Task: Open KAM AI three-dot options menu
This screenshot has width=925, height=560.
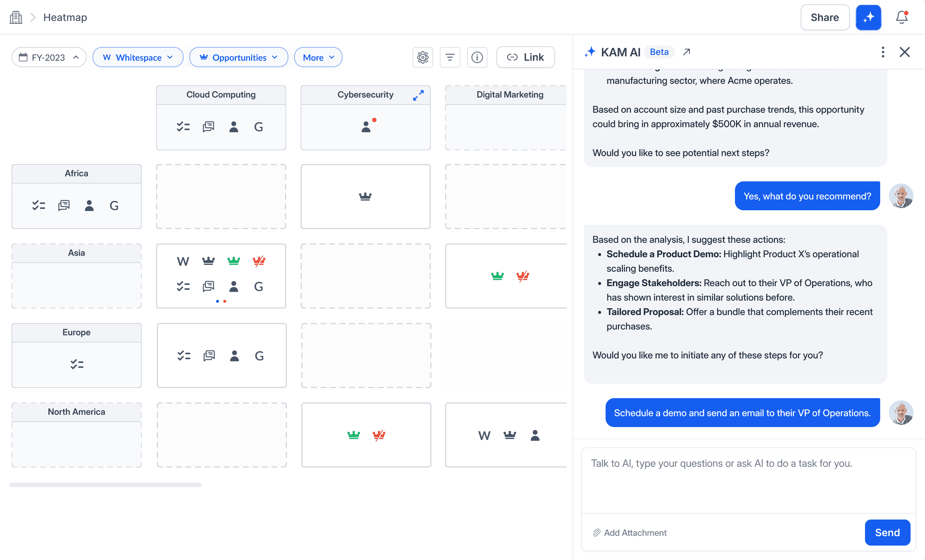Action: [x=883, y=52]
